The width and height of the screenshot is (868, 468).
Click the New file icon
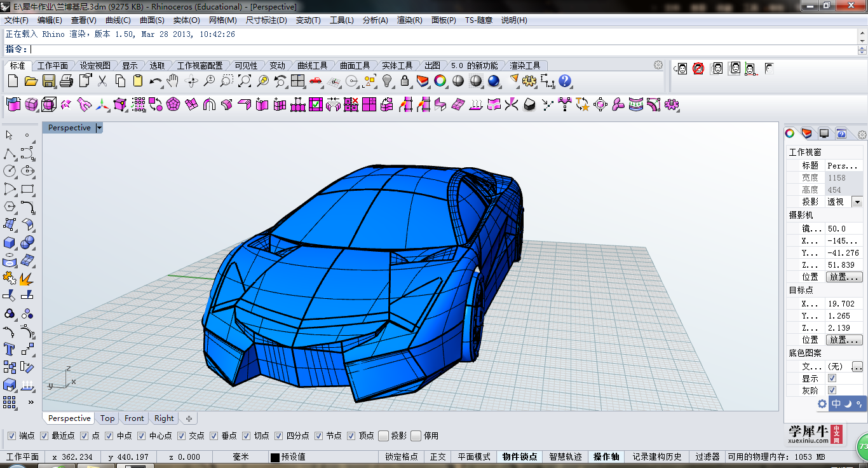(13, 81)
